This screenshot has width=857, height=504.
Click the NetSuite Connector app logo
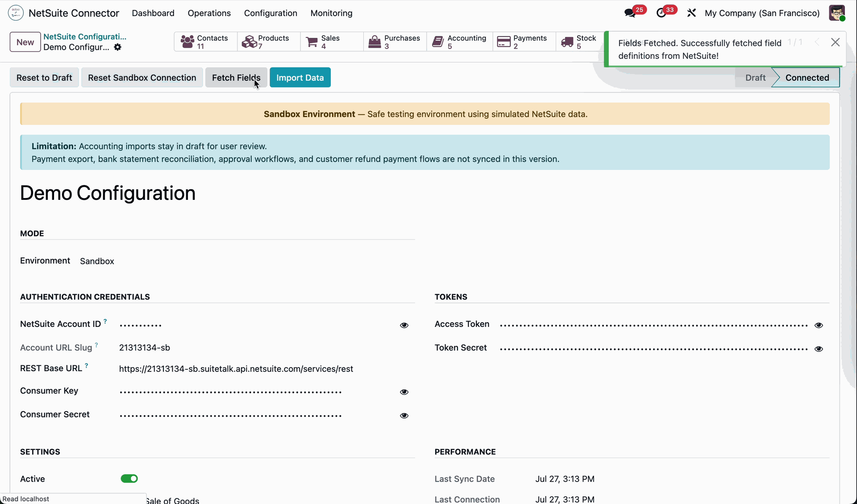point(16,13)
